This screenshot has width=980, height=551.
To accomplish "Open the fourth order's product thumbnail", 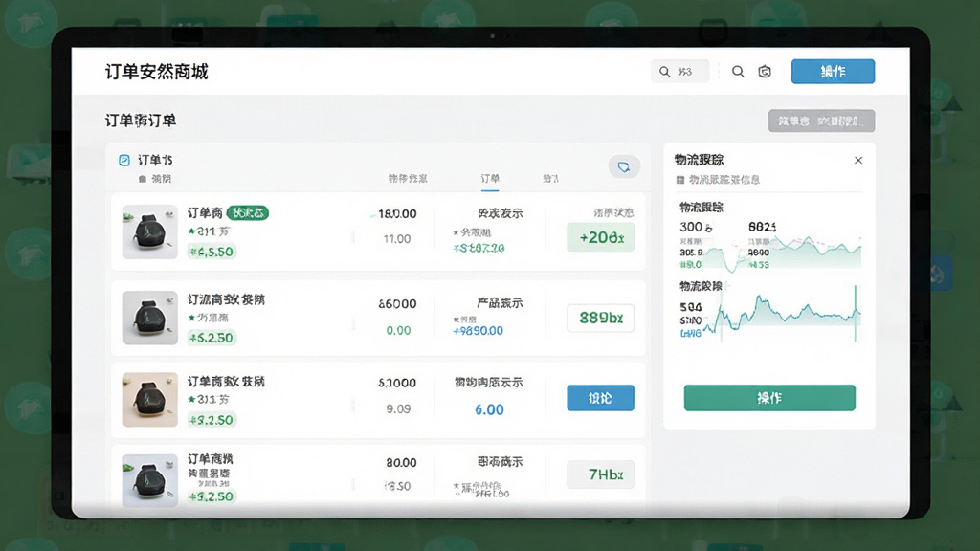I will click(150, 480).
